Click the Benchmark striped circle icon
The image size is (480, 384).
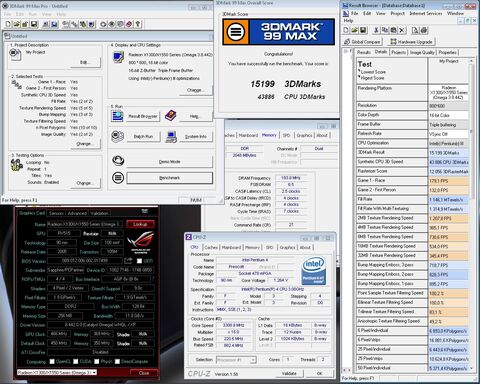pyautogui.click(x=118, y=178)
